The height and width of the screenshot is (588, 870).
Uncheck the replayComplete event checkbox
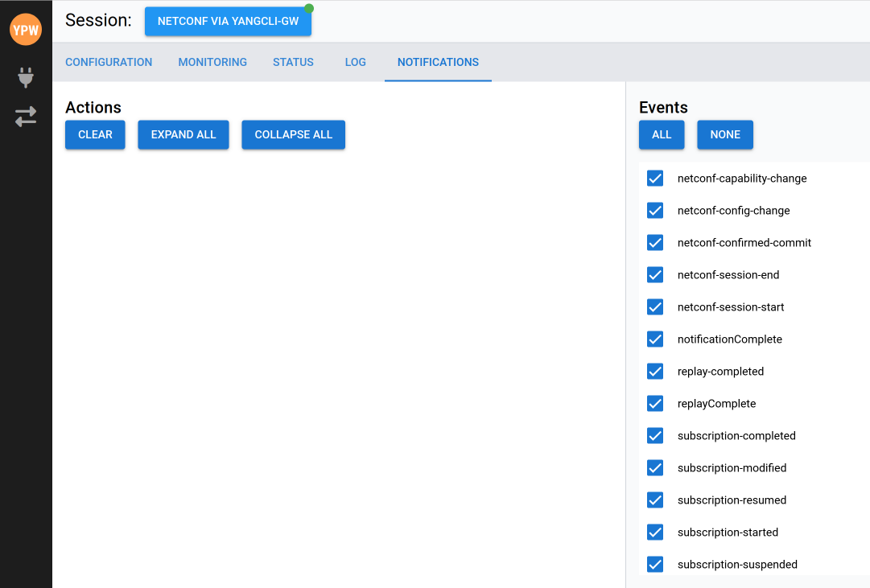(655, 404)
